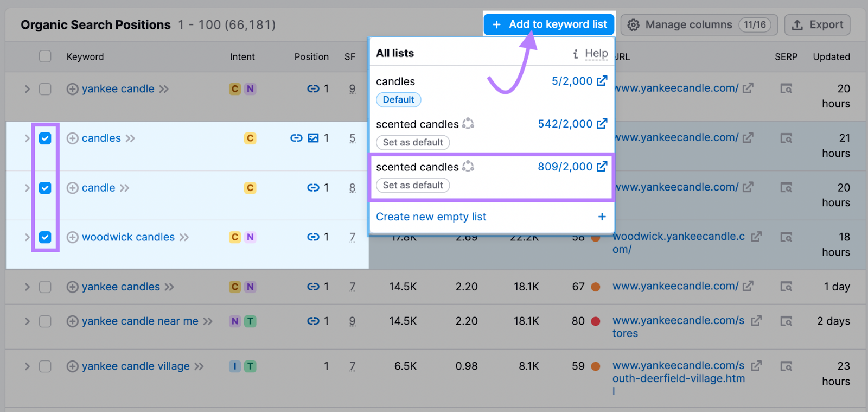Screen dimensions: 868x412
Task: Click the plus icon next to Create new empty list
Action: click(602, 217)
